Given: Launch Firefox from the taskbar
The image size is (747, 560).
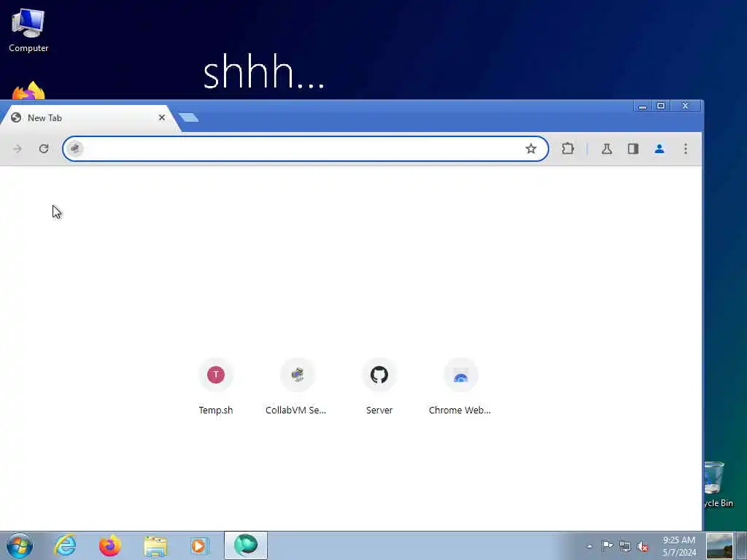Looking at the screenshot, I should (x=110, y=545).
